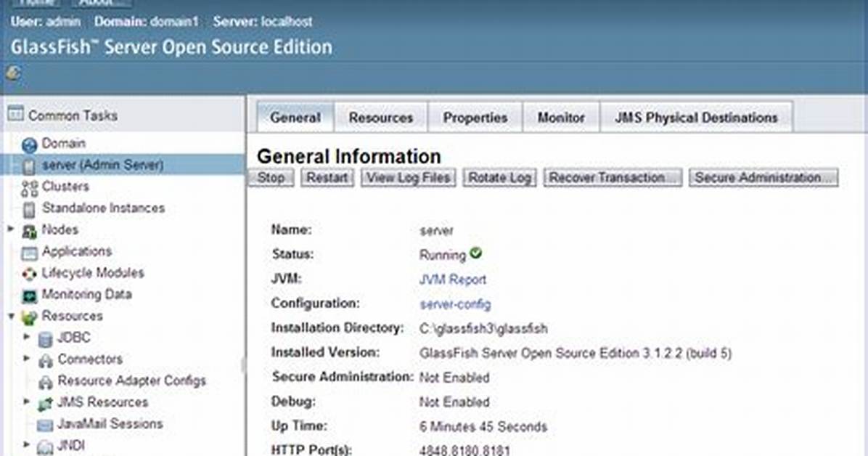Expand the JNDI tree node
868x456 pixels.
coord(27,444)
